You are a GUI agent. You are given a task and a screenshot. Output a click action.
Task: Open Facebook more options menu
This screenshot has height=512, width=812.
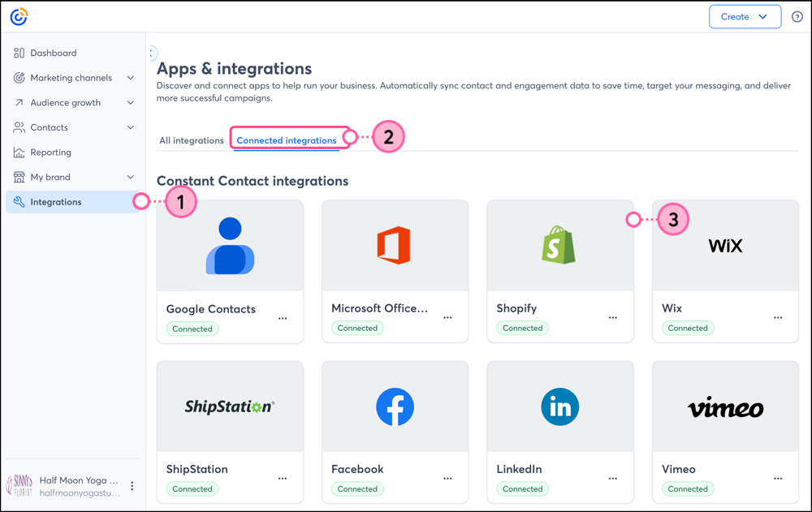tap(447, 479)
